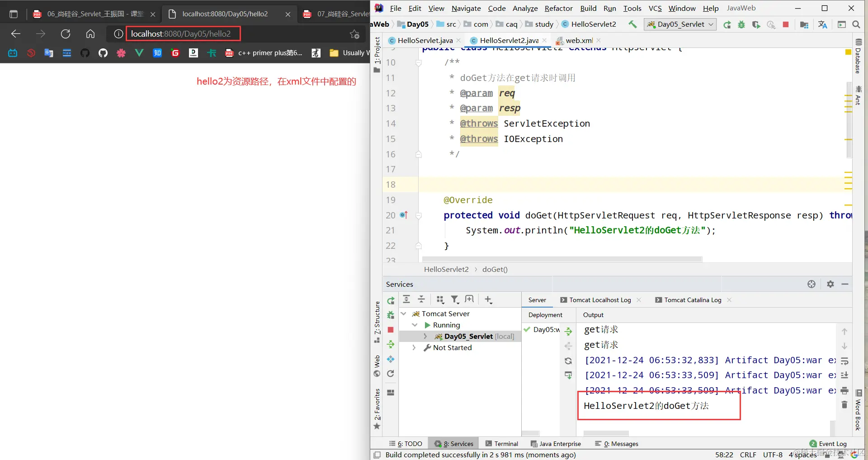Go to the browser home page

click(90, 34)
